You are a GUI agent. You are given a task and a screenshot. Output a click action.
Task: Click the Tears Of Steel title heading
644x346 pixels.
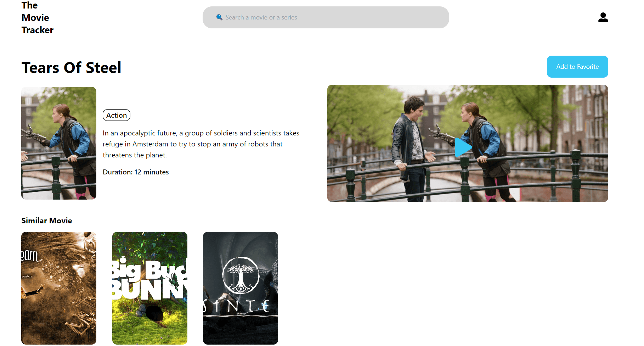click(71, 68)
